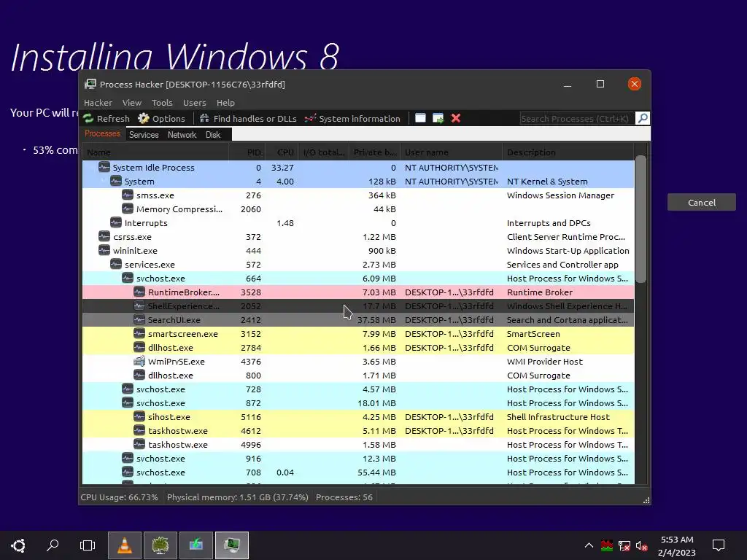747x560 pixels.
Task: Sort by the Name column header
Action: pos(155,152)
